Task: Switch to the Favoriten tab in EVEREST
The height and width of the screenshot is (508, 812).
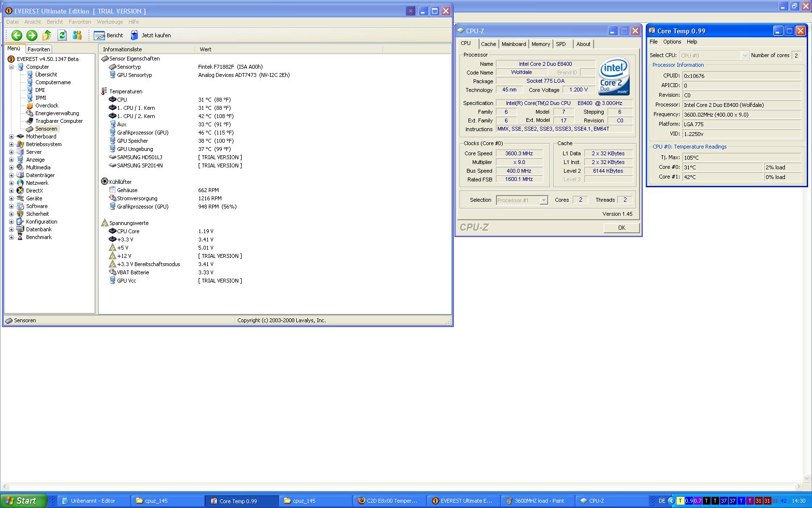Action: 39,49
